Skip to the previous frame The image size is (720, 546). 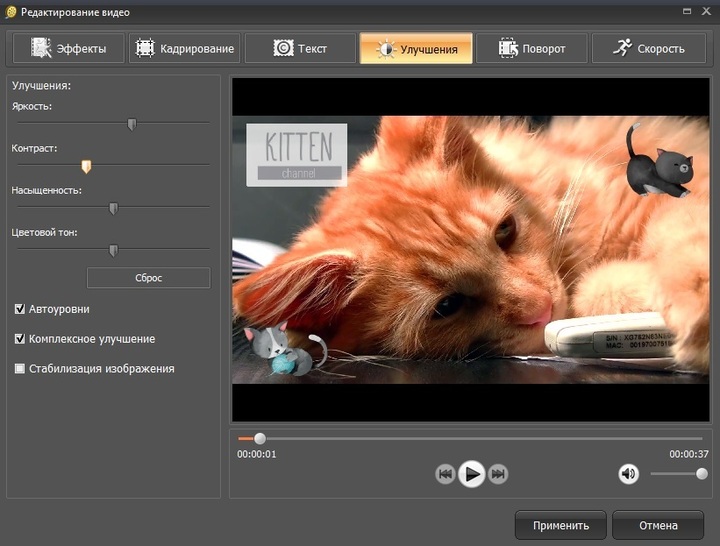tap(446, 474)
